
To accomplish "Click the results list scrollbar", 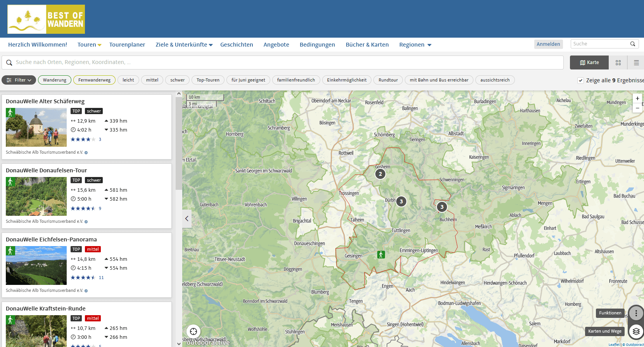I will (x=179, y=144).
